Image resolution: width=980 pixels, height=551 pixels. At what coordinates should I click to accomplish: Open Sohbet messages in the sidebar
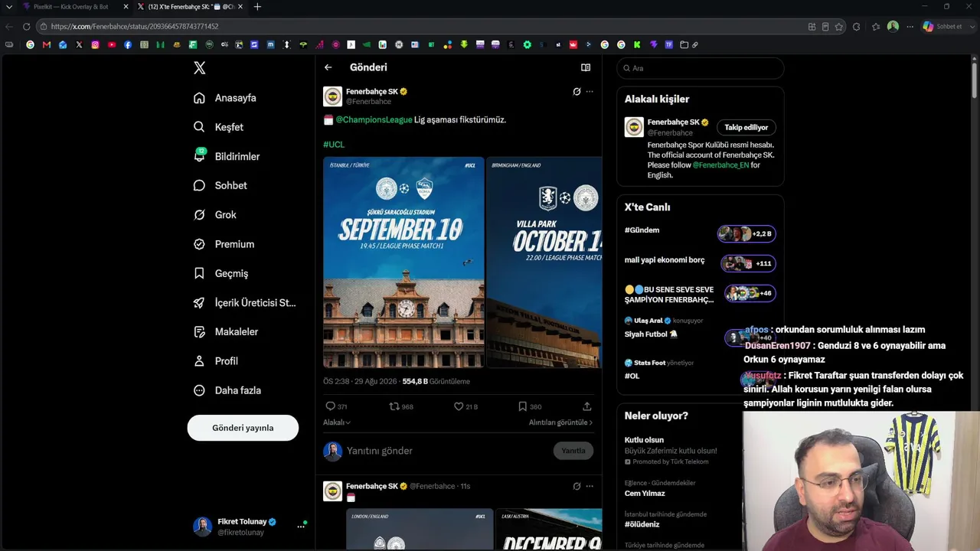220,185
